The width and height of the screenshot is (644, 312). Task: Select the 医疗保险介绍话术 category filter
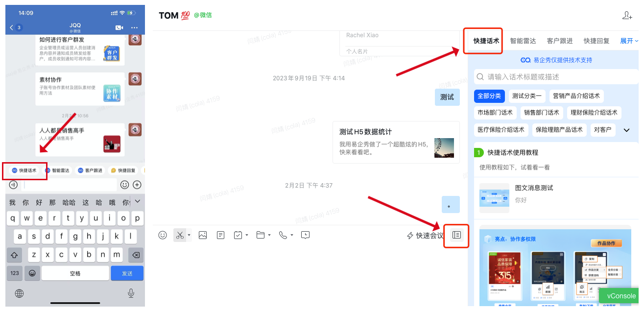(x=501, y=130)
